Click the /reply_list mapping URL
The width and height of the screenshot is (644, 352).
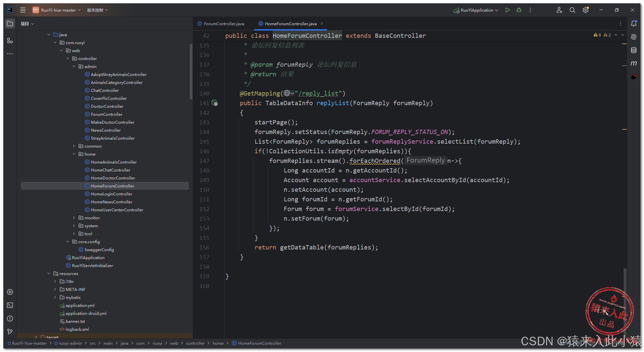click(318, 94)
